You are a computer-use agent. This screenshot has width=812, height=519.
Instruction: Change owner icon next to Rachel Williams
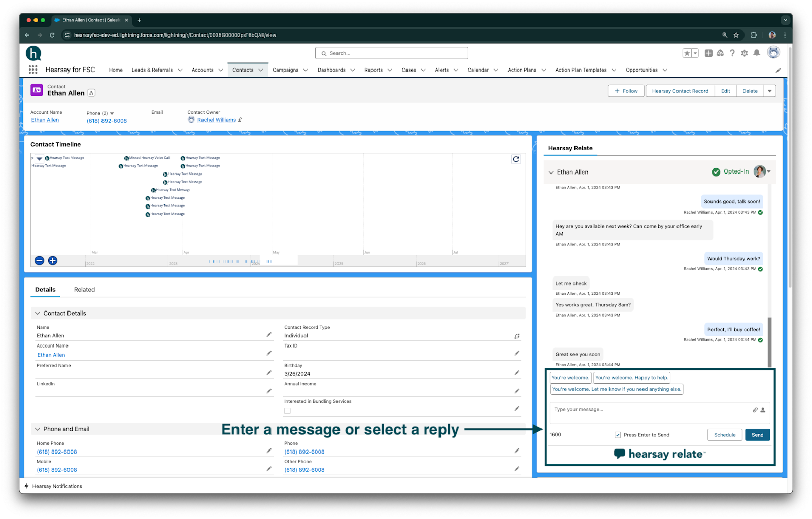pos(240,120)
